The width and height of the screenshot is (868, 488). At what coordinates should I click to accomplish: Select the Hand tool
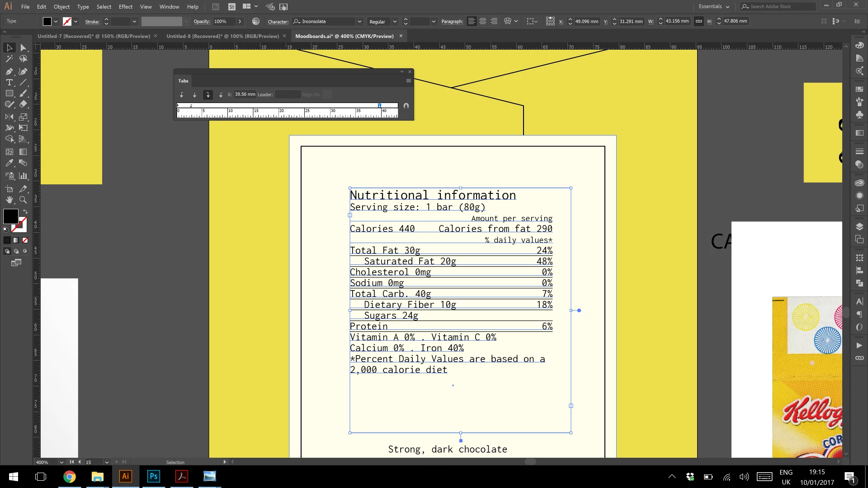[9, 200]
